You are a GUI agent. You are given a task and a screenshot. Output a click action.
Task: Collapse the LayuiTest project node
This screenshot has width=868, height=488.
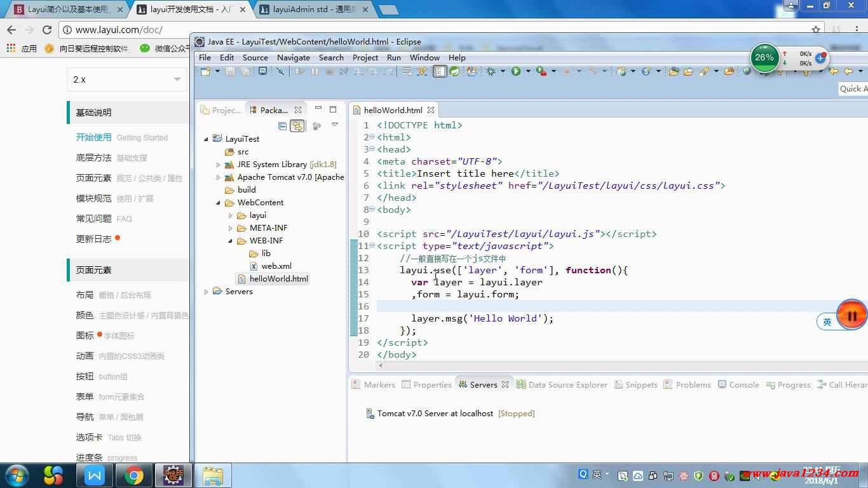click(x=206, y=139)
